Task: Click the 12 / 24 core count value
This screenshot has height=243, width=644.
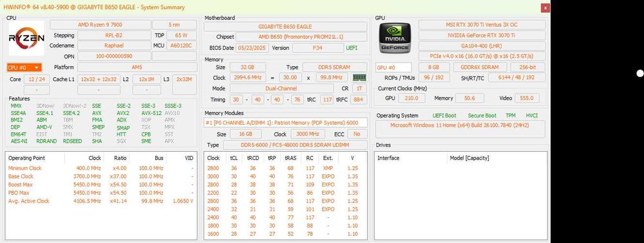Action: pyautogui.click(x=37, y=79)
